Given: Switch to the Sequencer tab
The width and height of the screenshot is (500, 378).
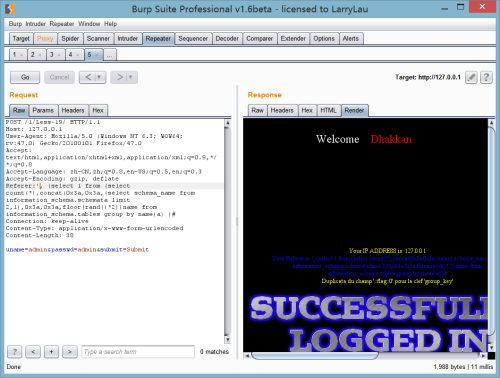Looking at the screenshot, I should (193, 39).
